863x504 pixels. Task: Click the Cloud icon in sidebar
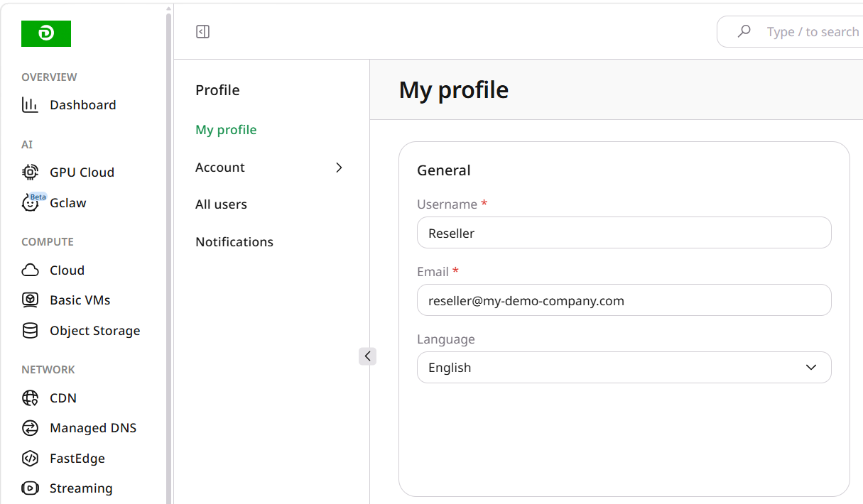[x=30, y=270]
